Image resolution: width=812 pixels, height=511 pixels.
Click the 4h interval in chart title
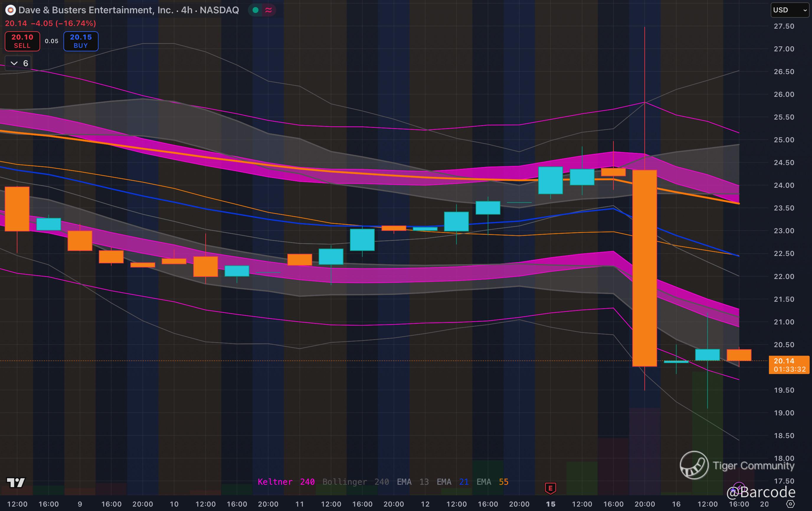[x=187, y=10]
